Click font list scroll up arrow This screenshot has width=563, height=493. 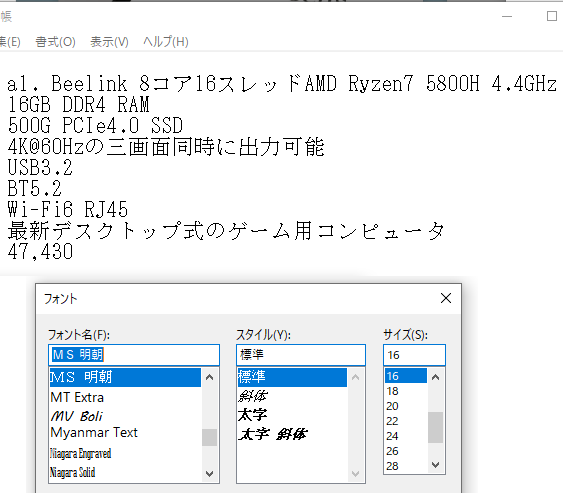pos(209,377)
